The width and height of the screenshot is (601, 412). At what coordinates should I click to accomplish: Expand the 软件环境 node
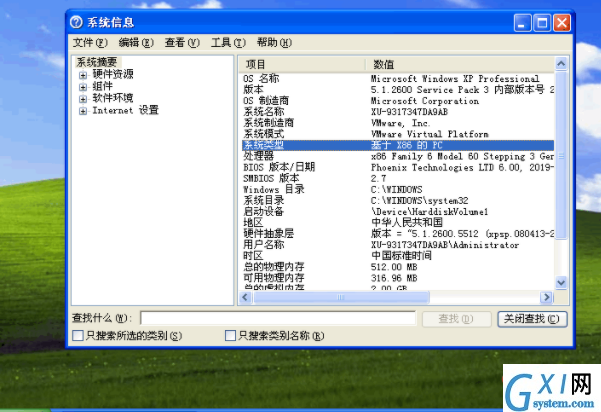[x=83, y=99]
